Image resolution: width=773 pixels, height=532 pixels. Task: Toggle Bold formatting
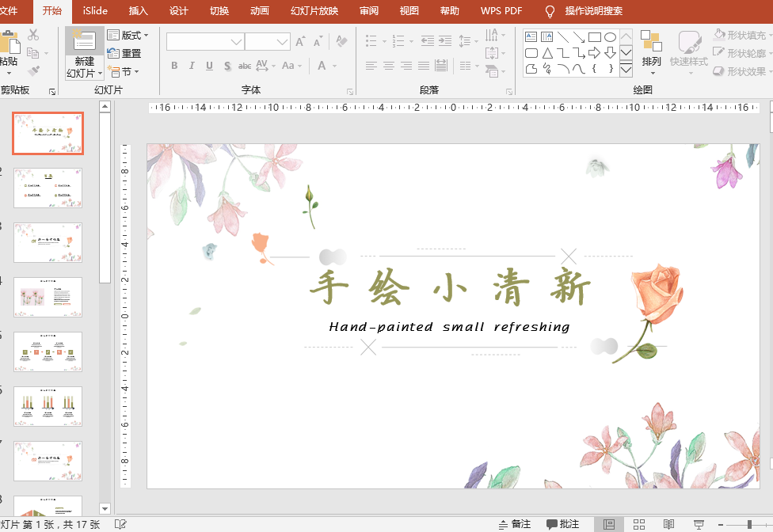174,66
